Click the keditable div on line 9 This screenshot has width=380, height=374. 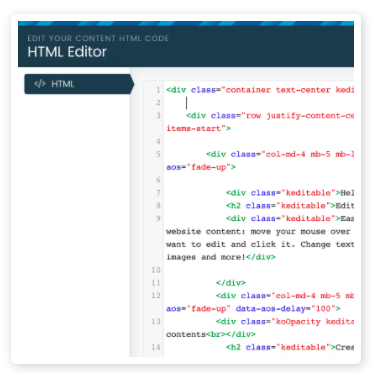coord(290,218)
